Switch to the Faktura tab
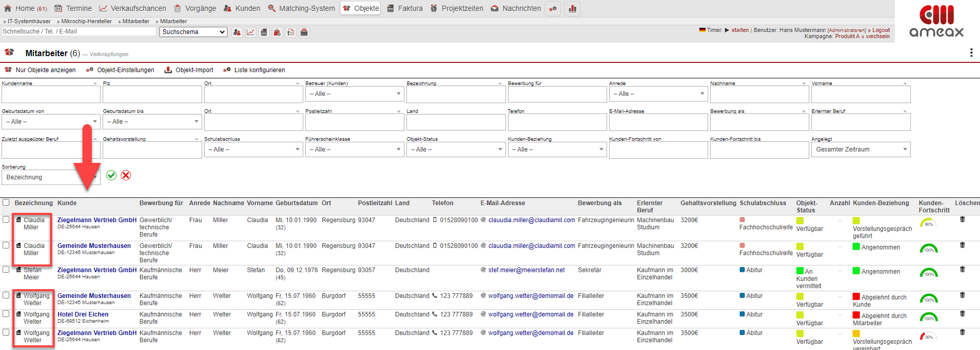 pos(405,8)
